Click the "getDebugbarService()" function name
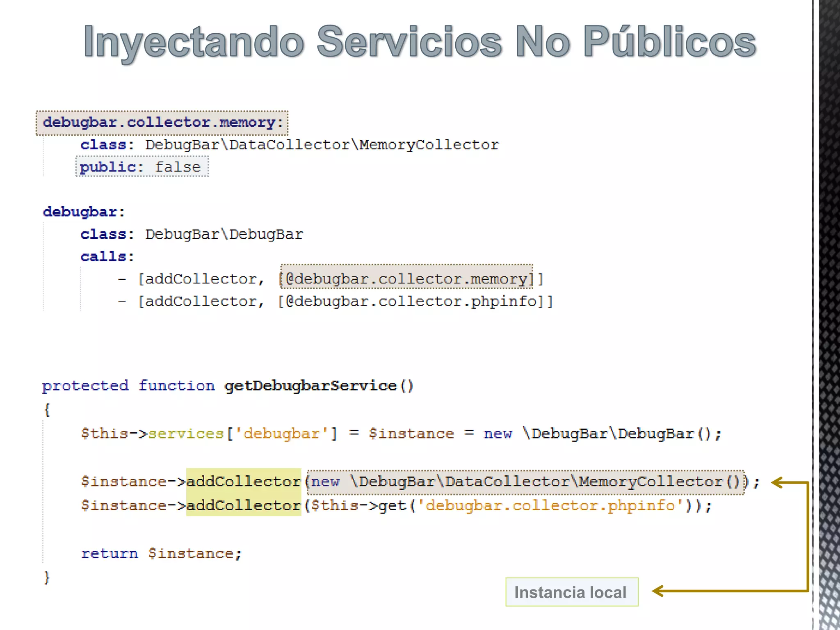The width and height of the screenshot is (840, 630). (x=319, y=386)
